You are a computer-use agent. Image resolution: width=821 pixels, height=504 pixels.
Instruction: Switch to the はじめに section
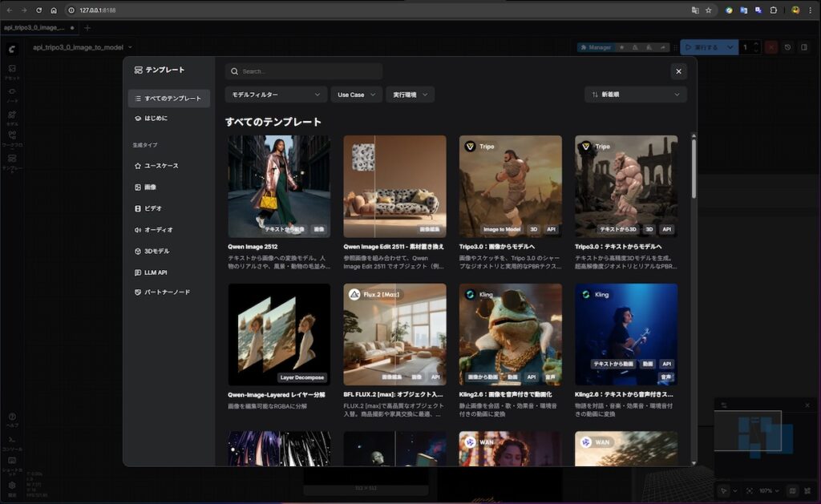[156, 119]
